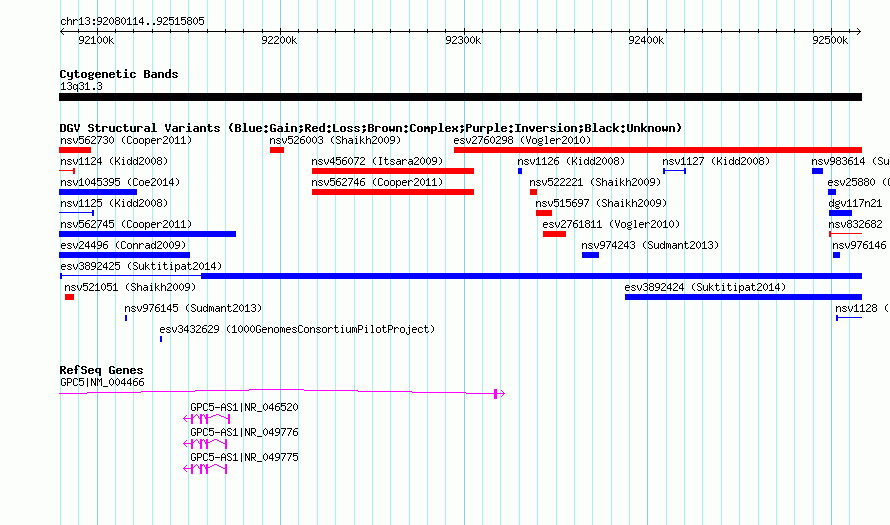
Task: Click the nsv832682 variant label
Action: [855, 224]
